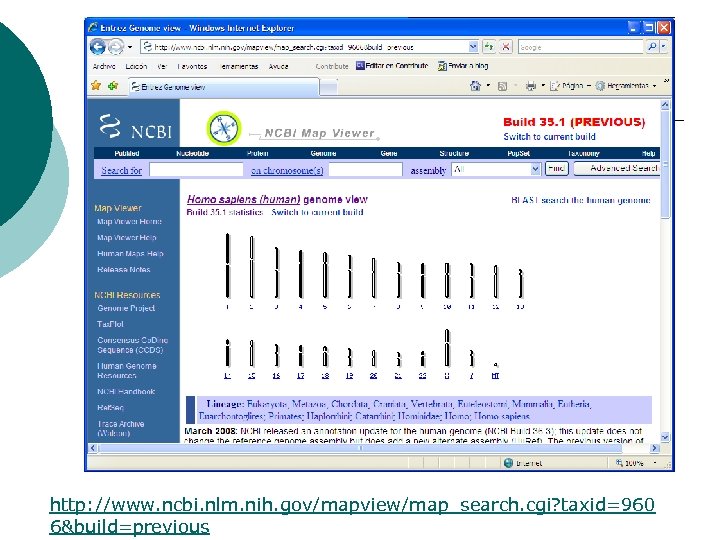Click BLAST search the human genome link
This screenshot has width=720, height=540.
581,200
